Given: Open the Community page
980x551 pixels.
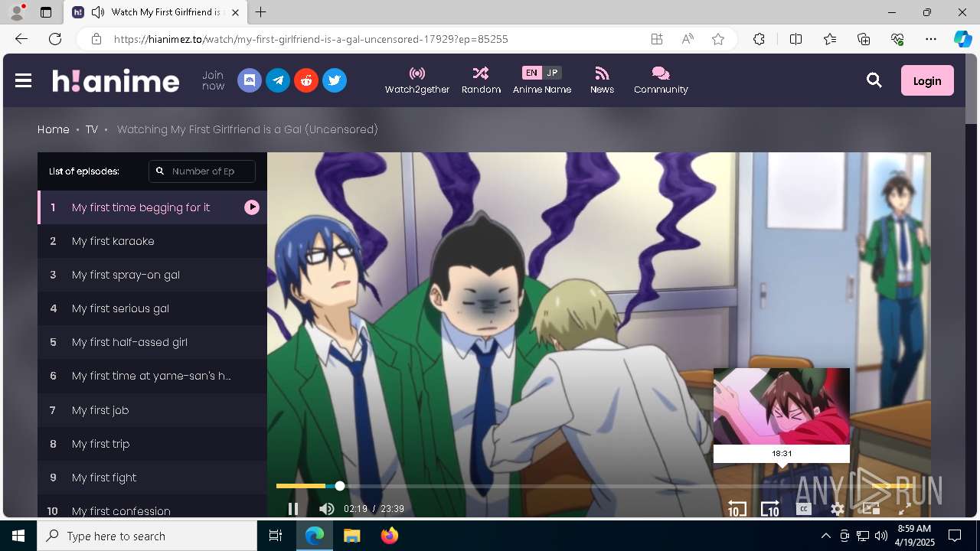Looking at the screenshot, I should tap(661, 80).
